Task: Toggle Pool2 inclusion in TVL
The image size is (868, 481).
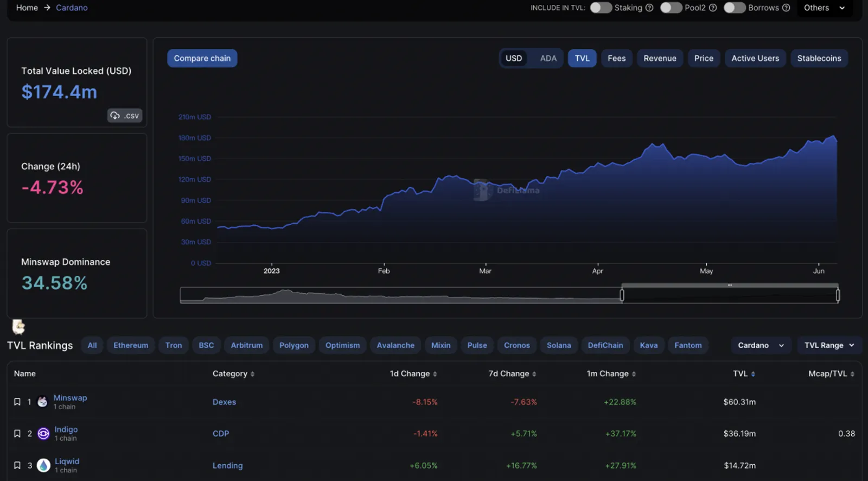Action: click(671, 8)
